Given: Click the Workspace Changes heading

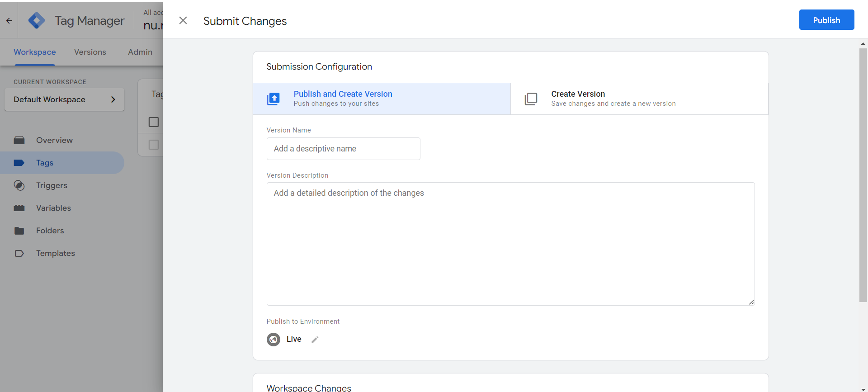Looking at the screenshot, I should pyautogui.click(x=309, y=388).
